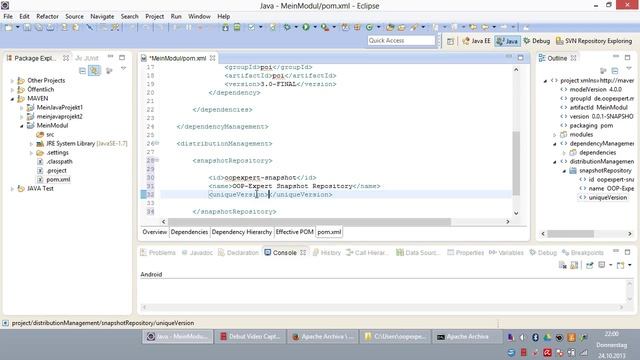Viewport: 640px width, 360px height.
Task: Click the Run External Tools icon
Action: click(x=324, y=27)
